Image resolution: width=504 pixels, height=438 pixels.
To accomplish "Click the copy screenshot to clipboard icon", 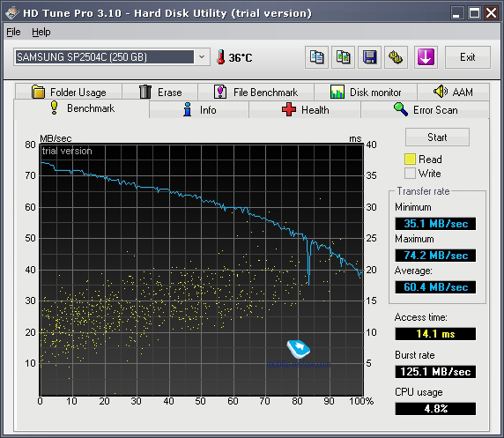I will pyautogui.click(x=343, y=57).
